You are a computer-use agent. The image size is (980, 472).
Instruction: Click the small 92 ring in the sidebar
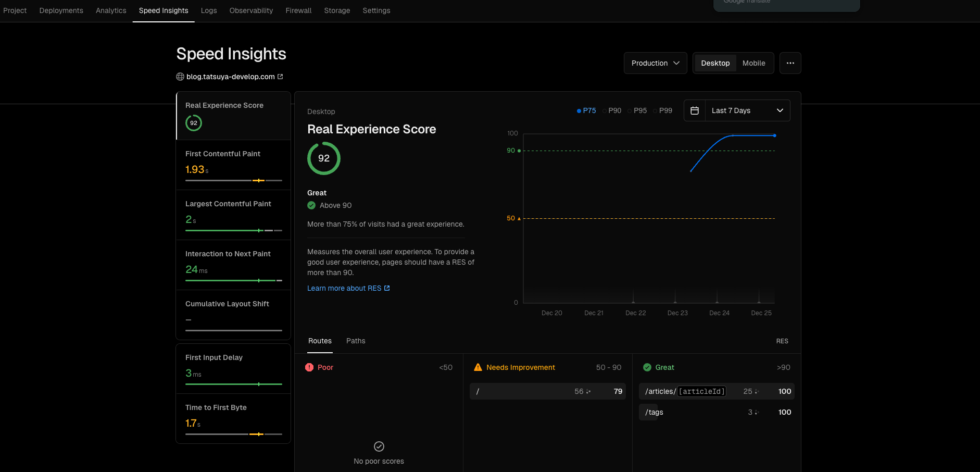(194, 123)
